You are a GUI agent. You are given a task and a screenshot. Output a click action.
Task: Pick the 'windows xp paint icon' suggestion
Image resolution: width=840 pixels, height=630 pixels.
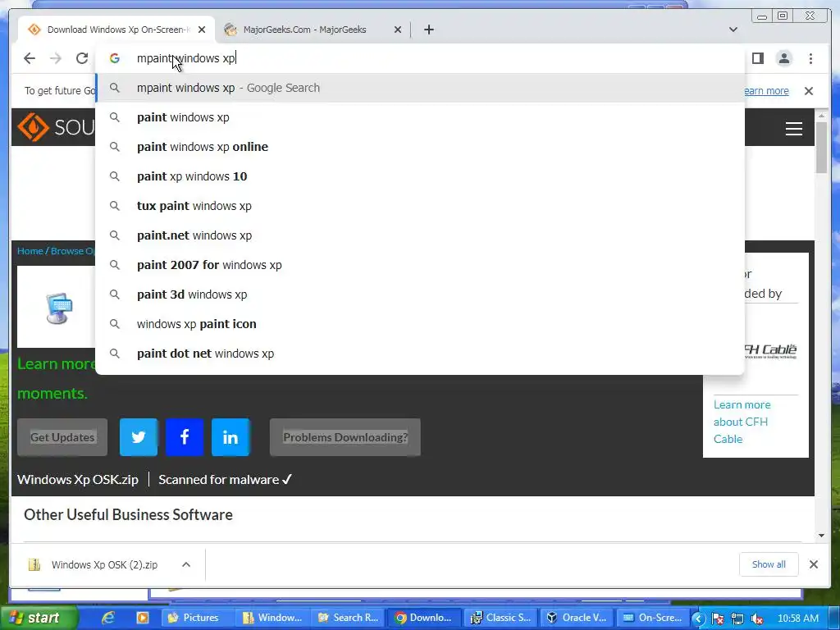[x=420, y=323]
